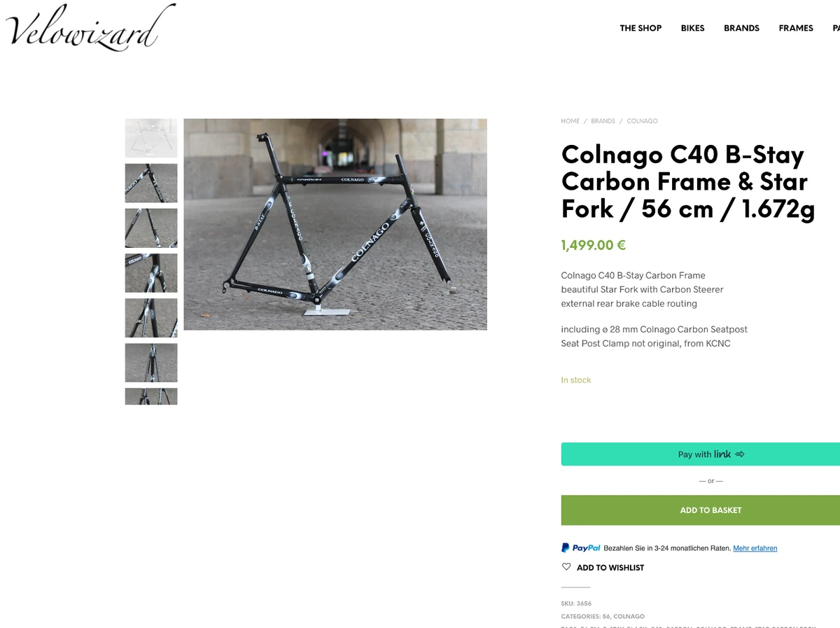This screenshot has width=840, height=628.
Task: Click the main Colnago frame photo
Action: click(x=335, y=224)
